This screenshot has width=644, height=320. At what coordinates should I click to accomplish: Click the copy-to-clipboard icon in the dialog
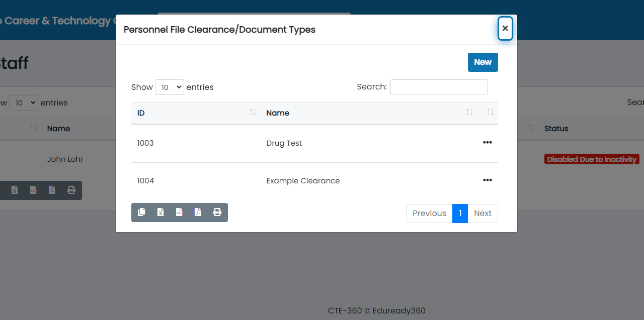coord(142,212)
